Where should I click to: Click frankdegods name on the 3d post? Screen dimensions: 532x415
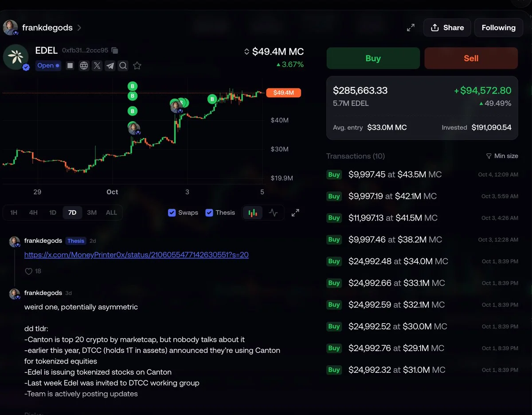pyautogui.click(x=43, y=293)
